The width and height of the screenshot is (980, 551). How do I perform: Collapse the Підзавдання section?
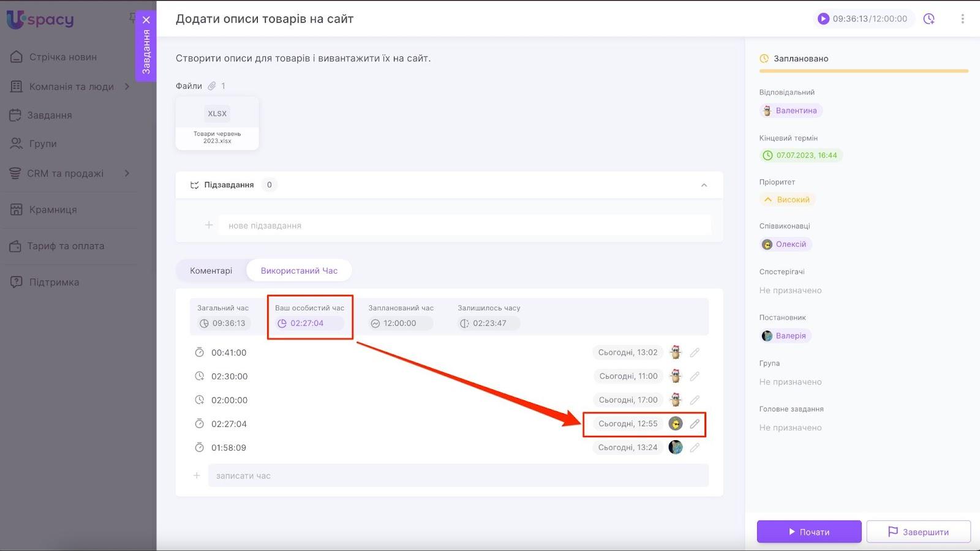point(704,185)
